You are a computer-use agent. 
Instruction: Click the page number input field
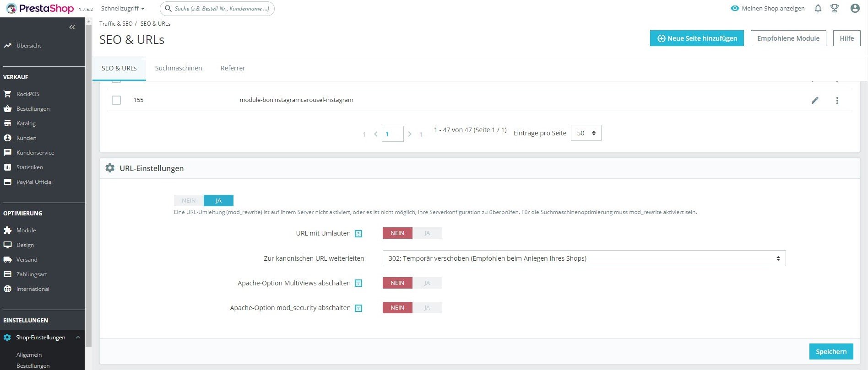point(392,134)
